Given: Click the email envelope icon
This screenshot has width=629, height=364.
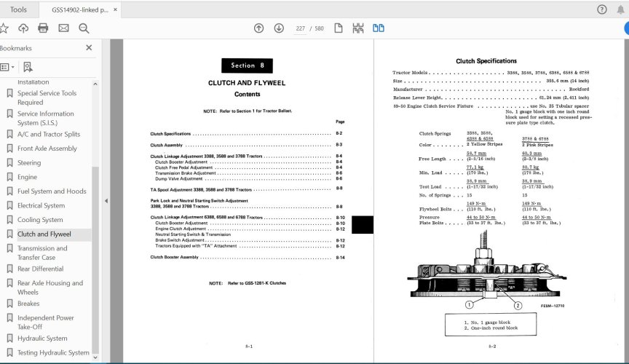Looking at the screenshot, I should tap(63, 28).
